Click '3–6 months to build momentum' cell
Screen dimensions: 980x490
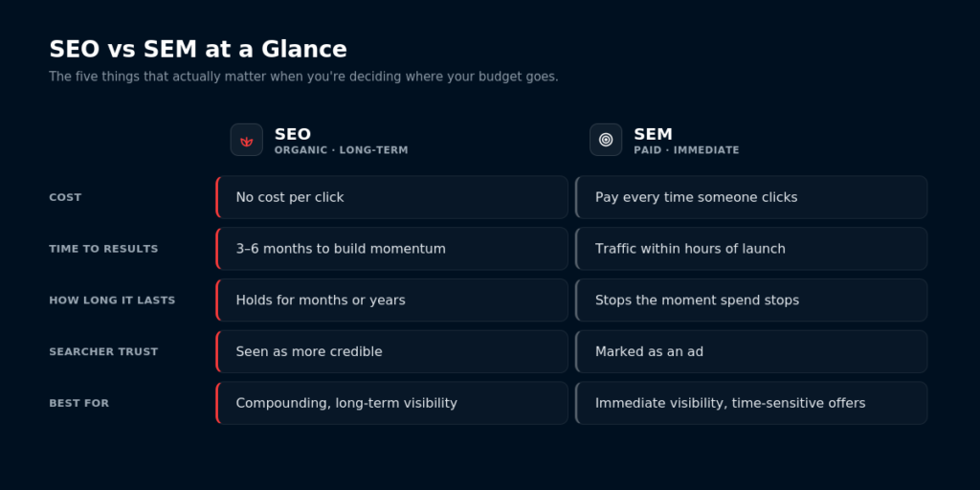(x=391, y=249)
